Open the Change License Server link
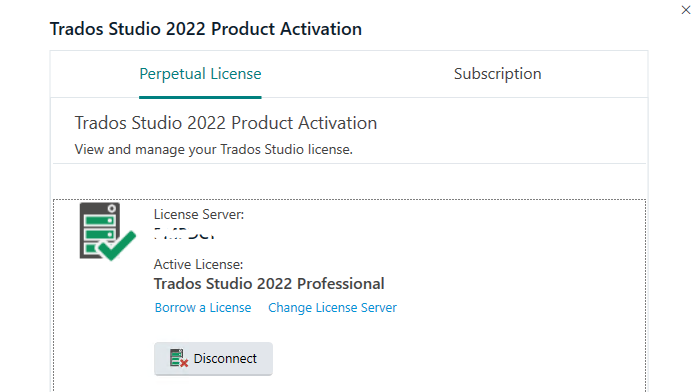Viewport: 695px width, 392px height. 332,307
